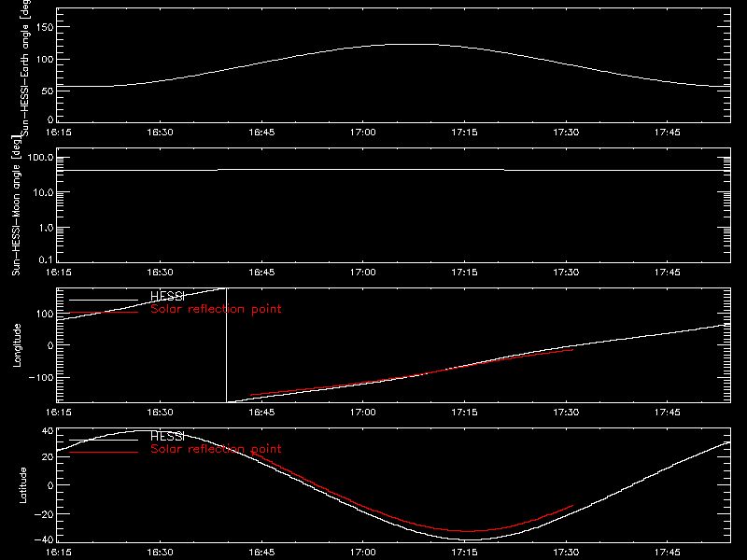This screenshot has height=560, width=747.
Task: Select Solar reflection point legend in Latitude plot
Action: coord(216,449)
